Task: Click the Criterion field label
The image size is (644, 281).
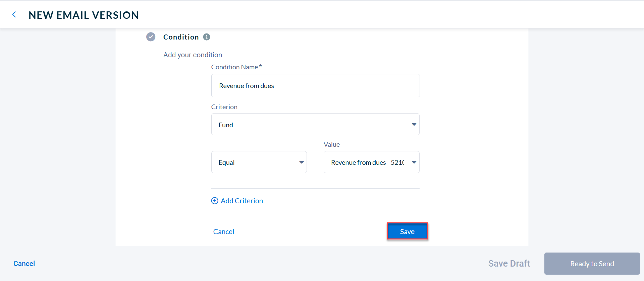Action: pyautogui.click(x=224, y=107)
